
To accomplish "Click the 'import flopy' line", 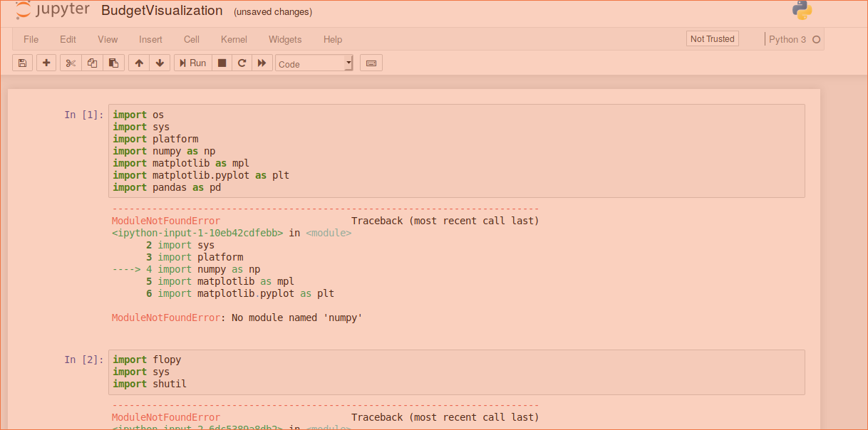I will (147, 360).
